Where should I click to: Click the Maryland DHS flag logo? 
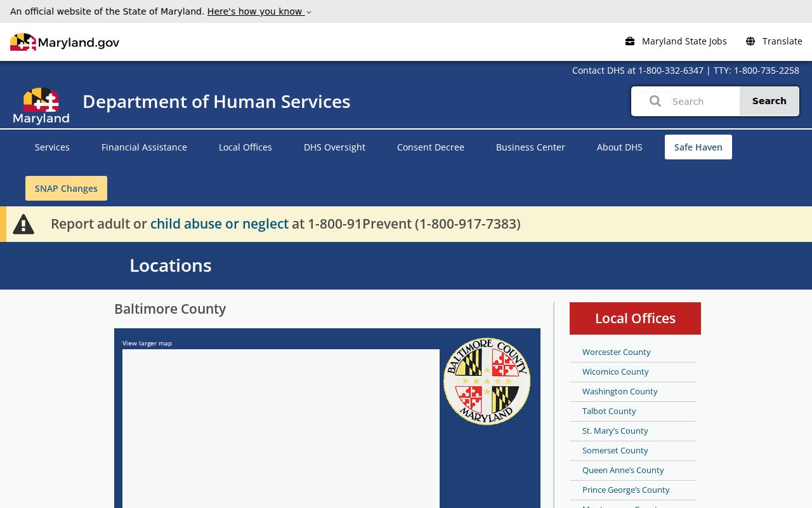pyautogui.click(x=41, y=105)
